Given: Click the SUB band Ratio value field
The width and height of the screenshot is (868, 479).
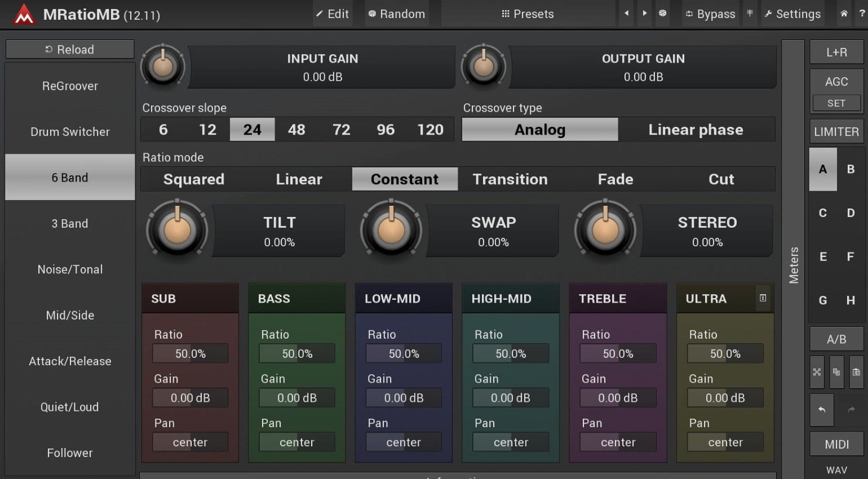Looking at the screenshot, I should (190, 353).
